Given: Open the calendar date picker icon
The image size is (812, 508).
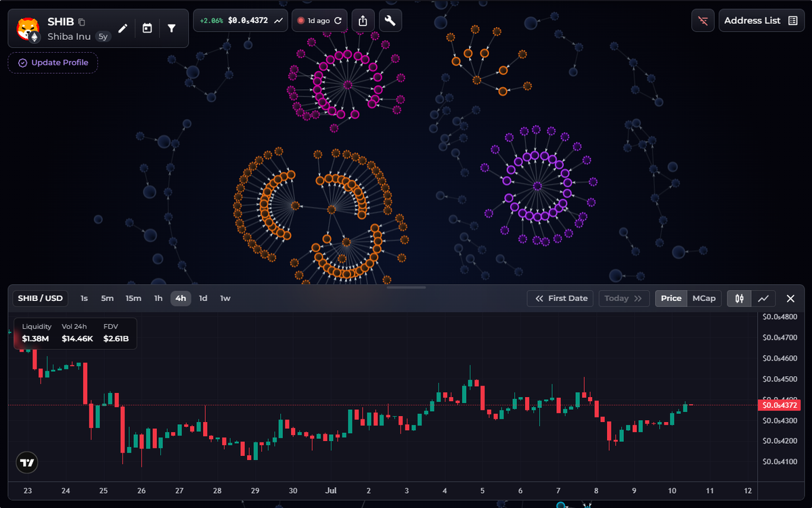Looking at the screenshot, I should click(x=147, y=28).
